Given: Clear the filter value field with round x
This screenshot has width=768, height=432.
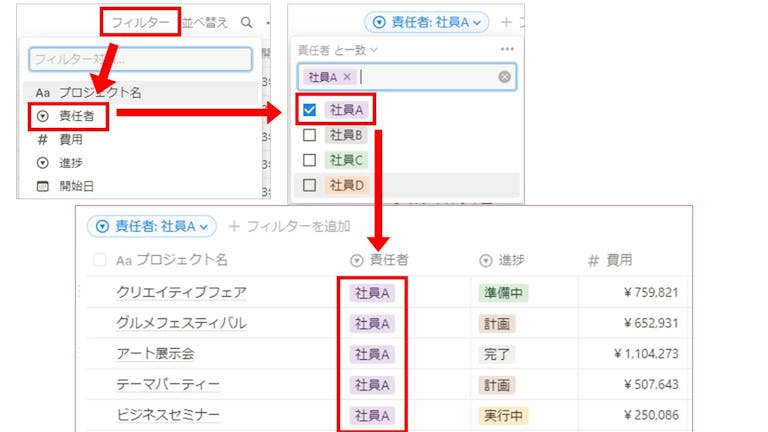Looking at the screenshot, I should click(504, 77).
